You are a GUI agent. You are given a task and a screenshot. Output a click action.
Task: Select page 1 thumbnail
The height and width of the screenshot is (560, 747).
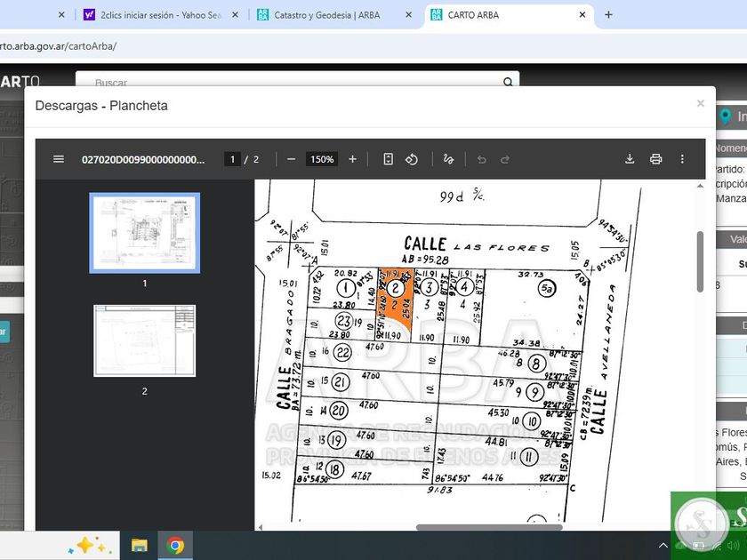[x=145, y=233]
